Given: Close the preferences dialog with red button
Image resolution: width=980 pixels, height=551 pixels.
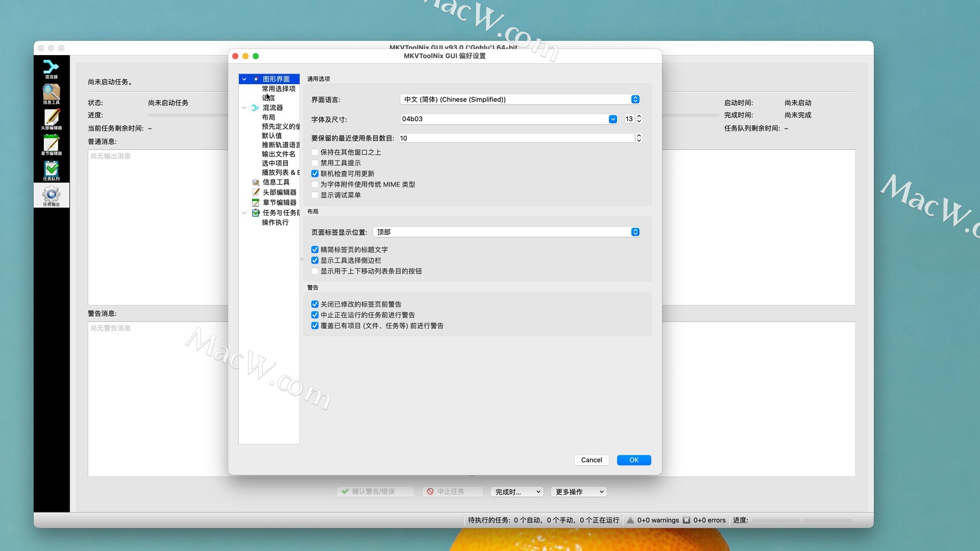Looking at the screenshot, I should pyautogui.click(x=235, y=56).
